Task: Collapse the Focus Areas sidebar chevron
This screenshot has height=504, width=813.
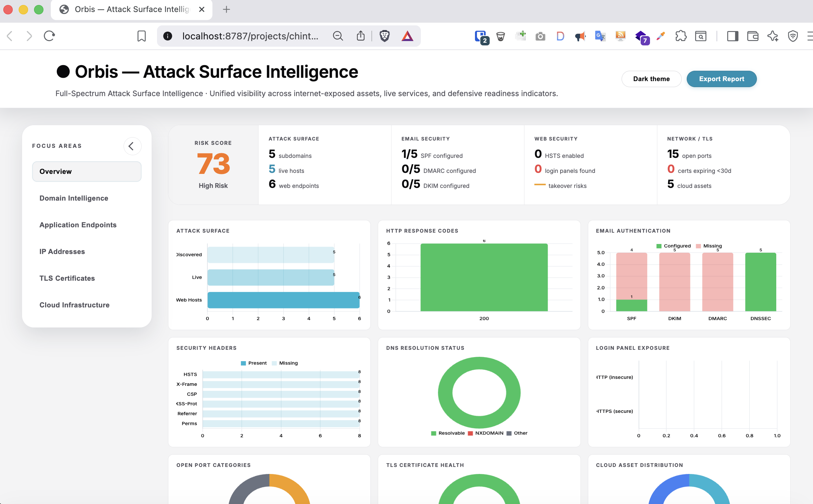Action: pyautogui.click(x=132, y=146)
